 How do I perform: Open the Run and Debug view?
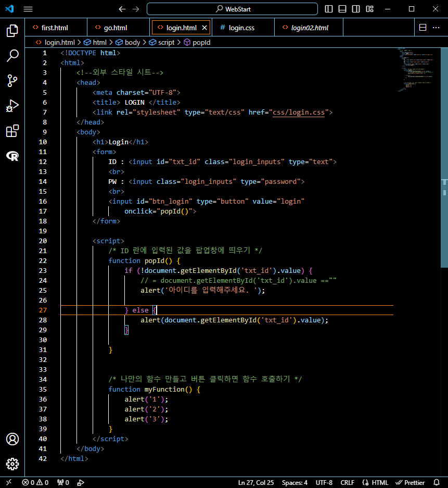point(12,106)
